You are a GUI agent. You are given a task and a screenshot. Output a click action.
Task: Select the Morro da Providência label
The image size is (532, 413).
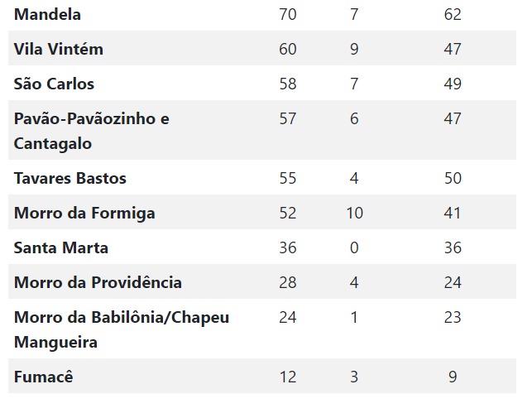tap(98, 283)
